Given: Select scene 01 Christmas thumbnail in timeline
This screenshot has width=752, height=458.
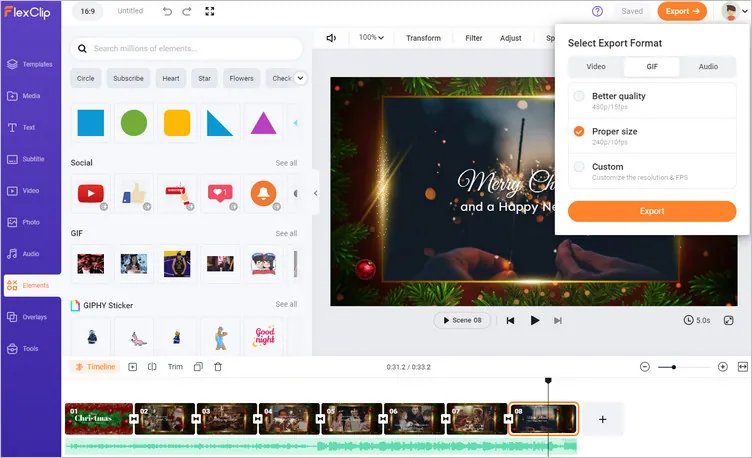Looking at the screenshot, I should [99, 419].
